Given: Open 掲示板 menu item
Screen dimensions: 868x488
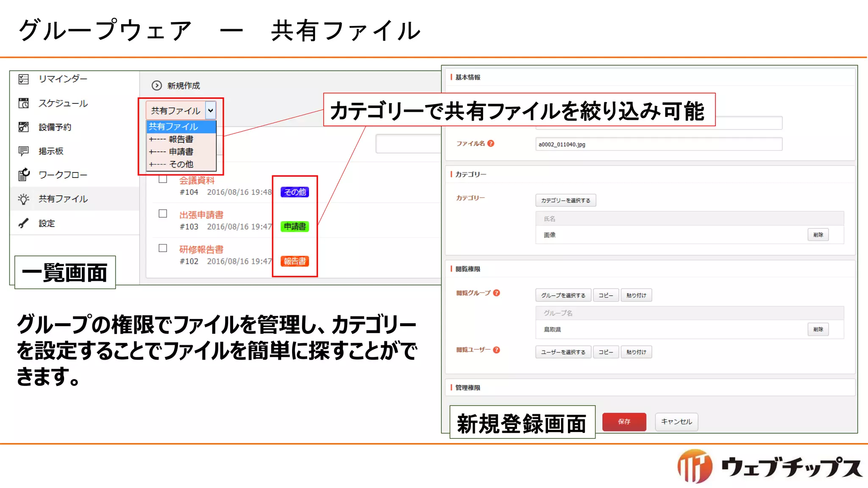Looking at the screenshot, I should tap(51, 151).
